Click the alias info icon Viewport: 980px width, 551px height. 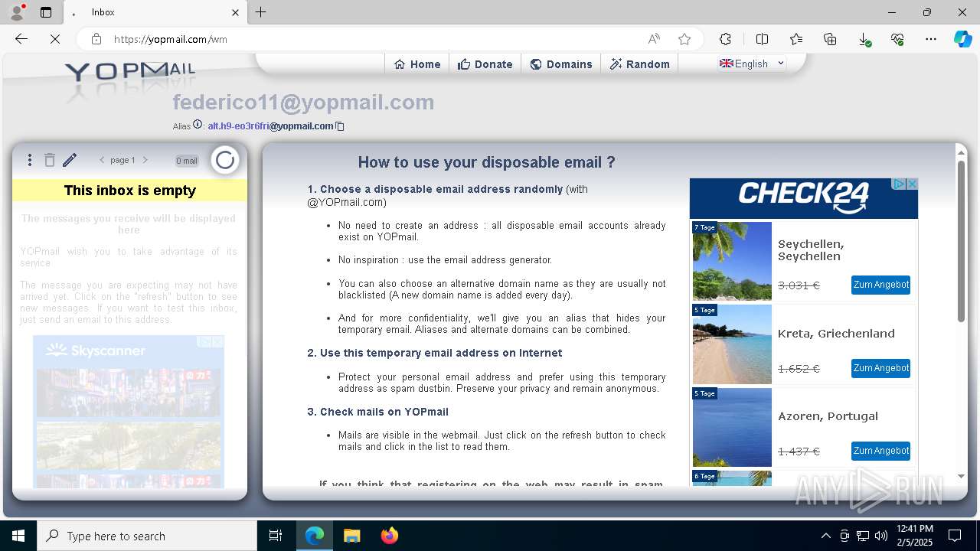click(198, 125)
